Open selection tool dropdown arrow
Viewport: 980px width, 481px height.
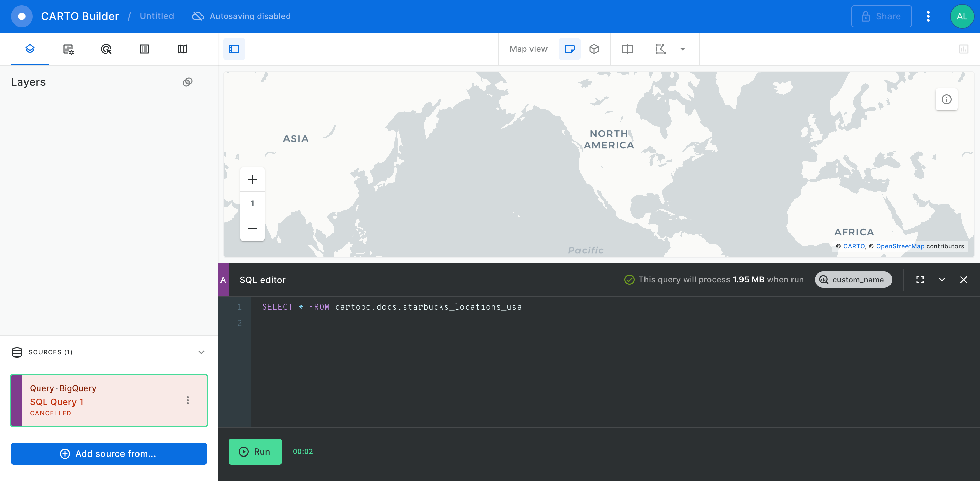(x=683, y=49)
